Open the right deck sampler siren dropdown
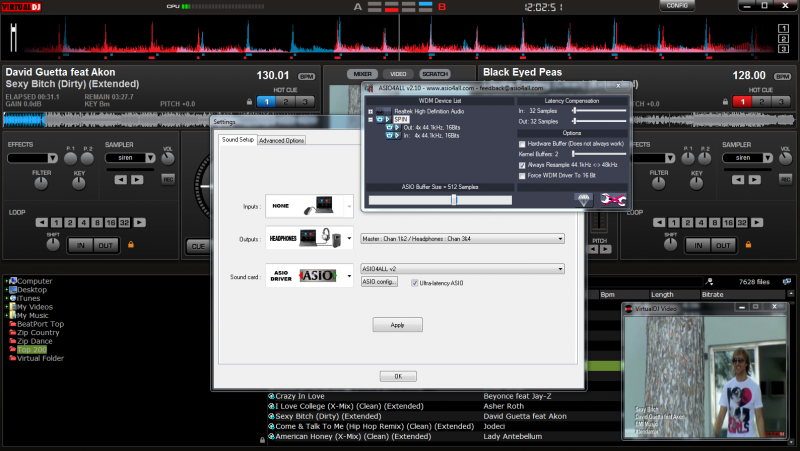This screenshot has height=451, width=800. pos(747,158)
